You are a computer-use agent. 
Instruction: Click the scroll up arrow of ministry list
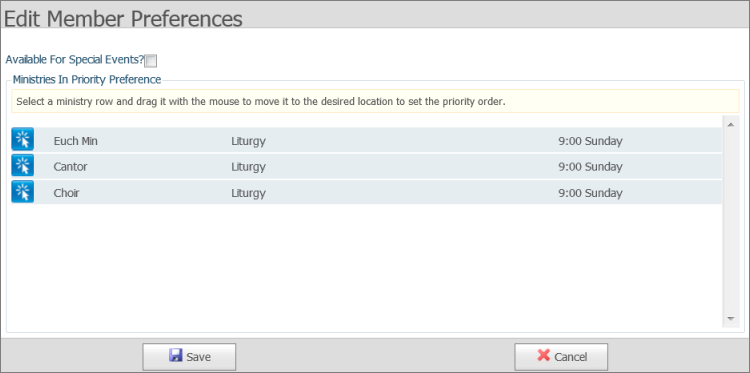point(730,125)
